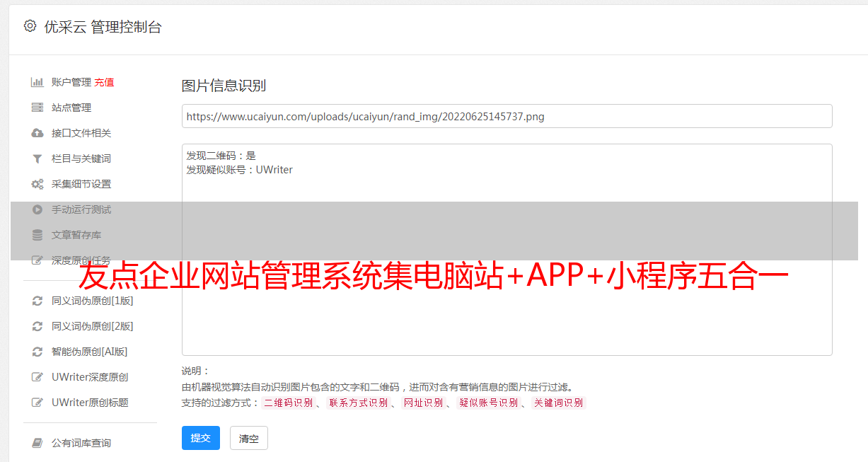This screenshot has height=462, width=868.
Task: Open 智能伪原创[AI版] menu item
Action: point(90,352)
